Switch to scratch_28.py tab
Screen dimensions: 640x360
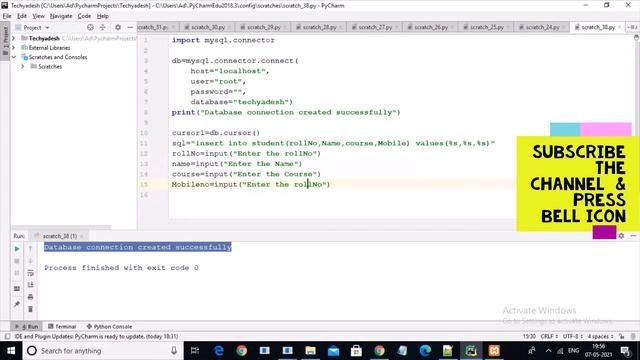[319, 27]
